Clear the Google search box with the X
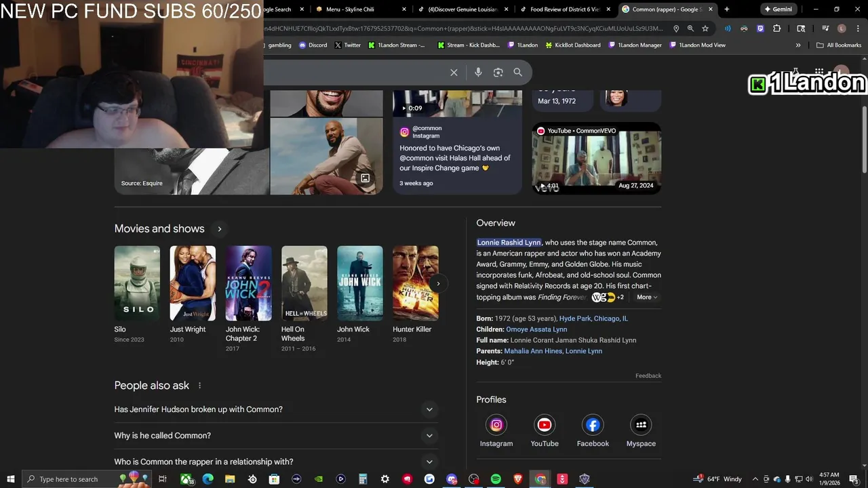 pos(454,73)
